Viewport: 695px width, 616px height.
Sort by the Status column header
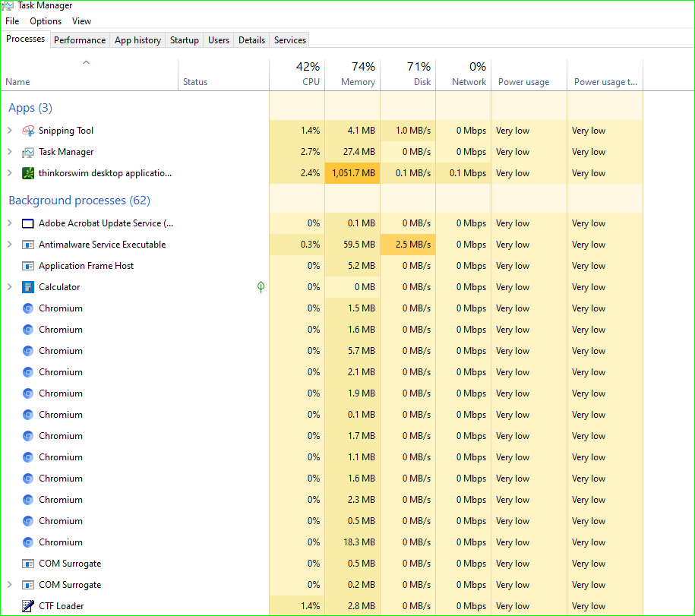[223, 75]
